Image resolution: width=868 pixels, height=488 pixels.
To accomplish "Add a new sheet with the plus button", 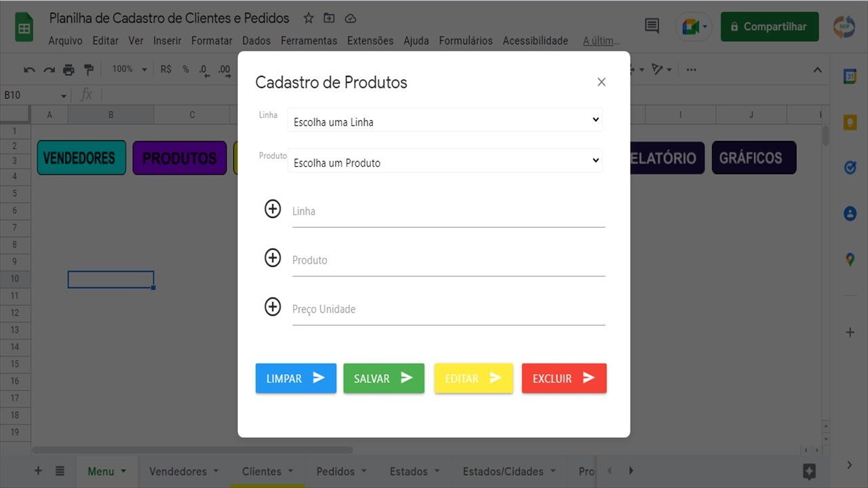I will pyautogui.click(x=38, y=471).
